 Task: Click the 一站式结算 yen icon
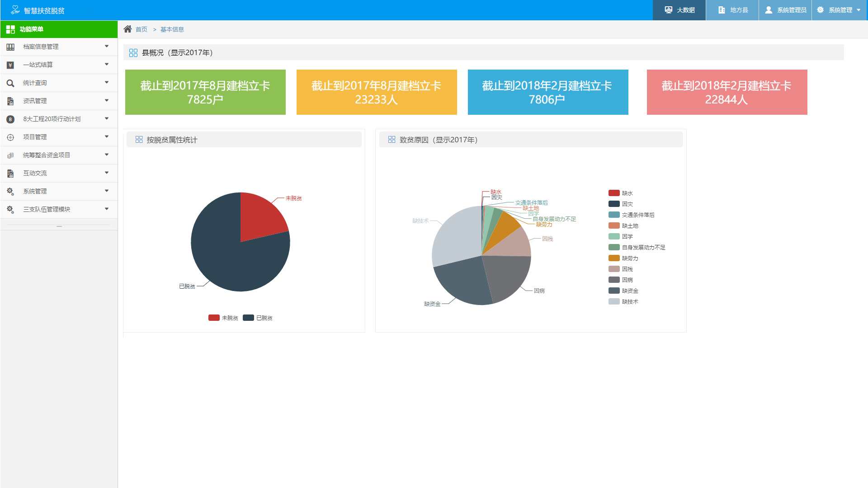pyautogui.click(x=10, y=65)
